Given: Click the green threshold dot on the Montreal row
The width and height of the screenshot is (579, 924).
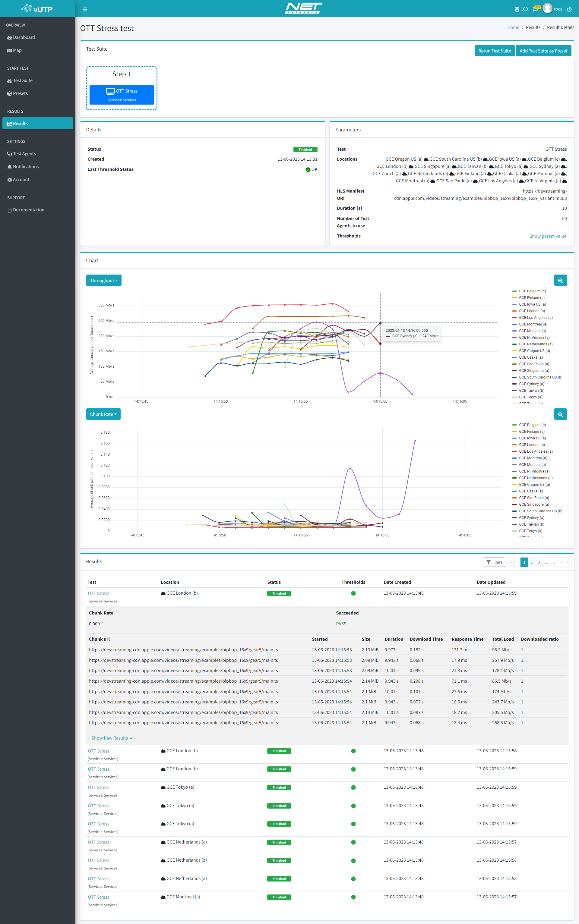Looking at the screenshot, I should pos(353,897).
